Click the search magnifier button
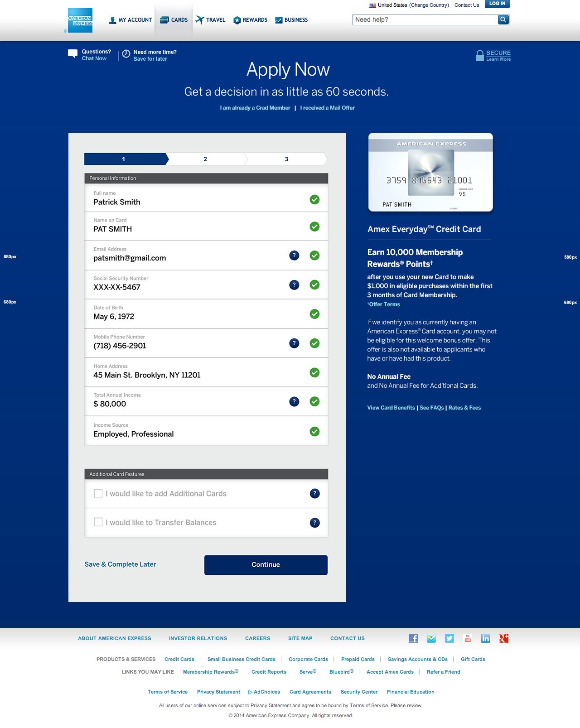The width and height of the screenshot is (580, 728). pos(503,19)
